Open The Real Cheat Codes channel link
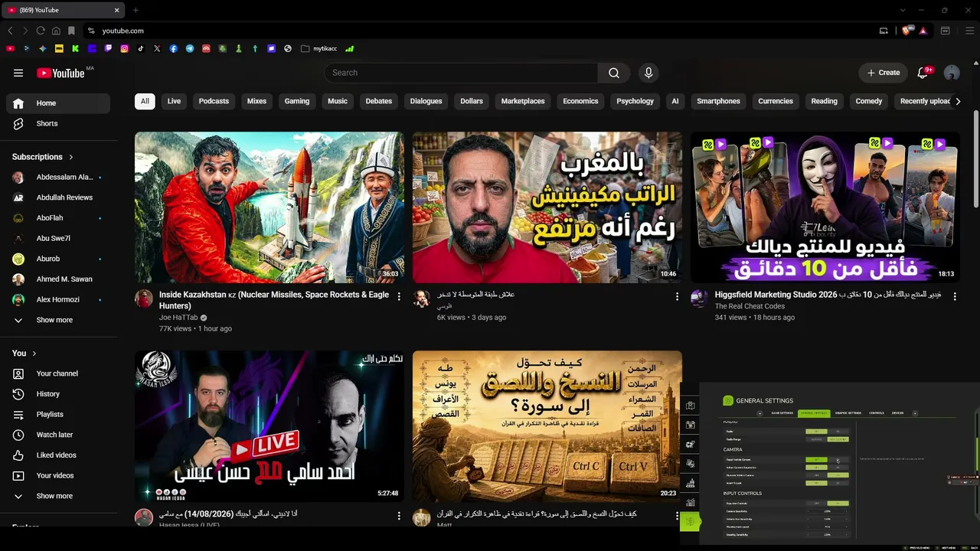980x551 pixels. (750, 306)
